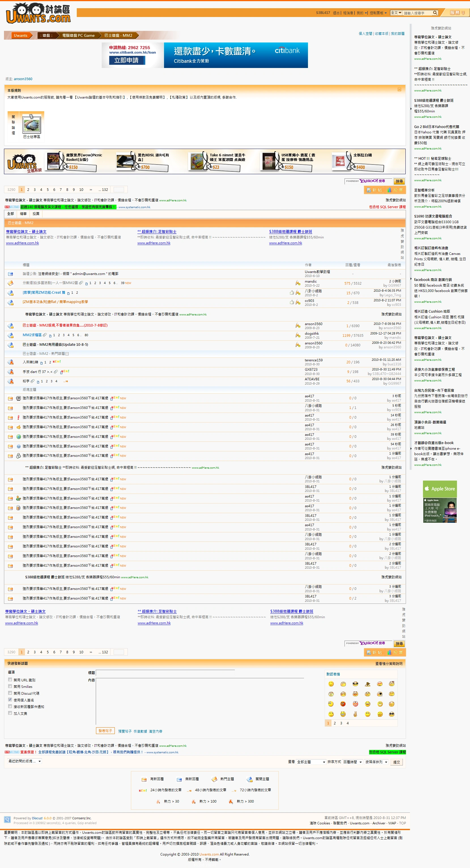Viewport: 470px width, 868px height.
Task: Click the 內容 message text area
Action: 200,701
